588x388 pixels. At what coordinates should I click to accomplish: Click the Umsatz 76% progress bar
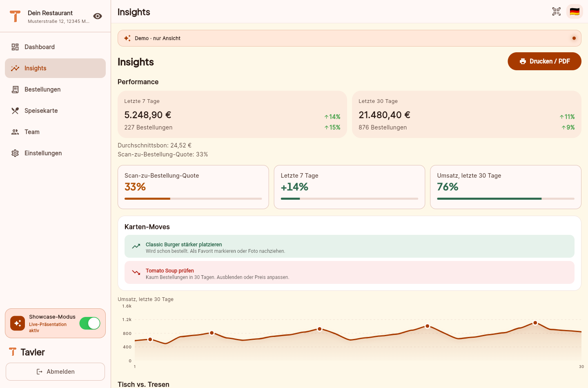coord(506,198)
